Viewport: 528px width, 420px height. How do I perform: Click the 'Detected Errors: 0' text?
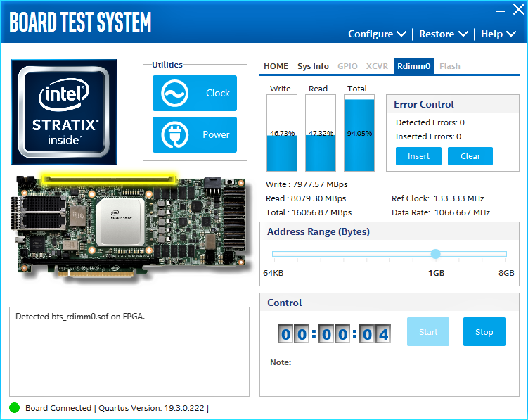[430, 122]
